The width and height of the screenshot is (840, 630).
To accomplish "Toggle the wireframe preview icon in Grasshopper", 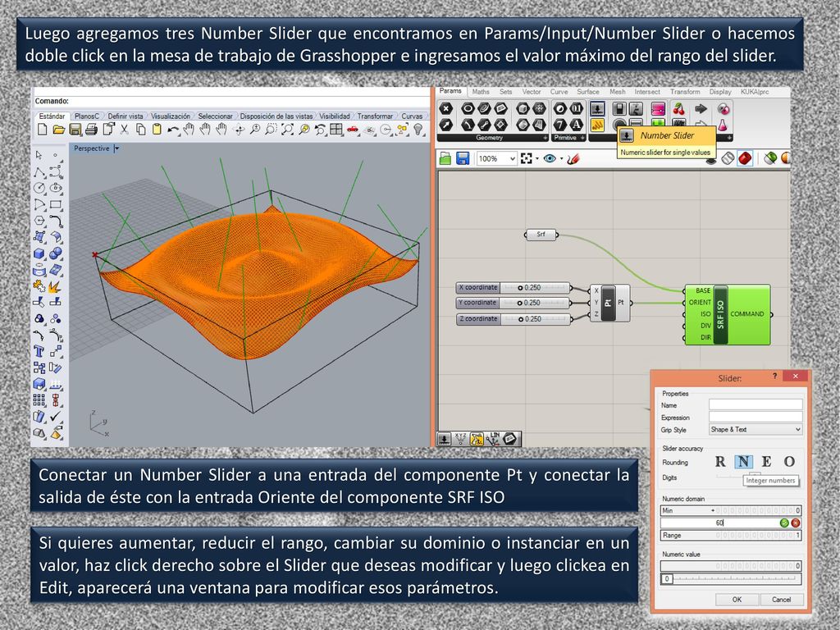I will (727, 158).
